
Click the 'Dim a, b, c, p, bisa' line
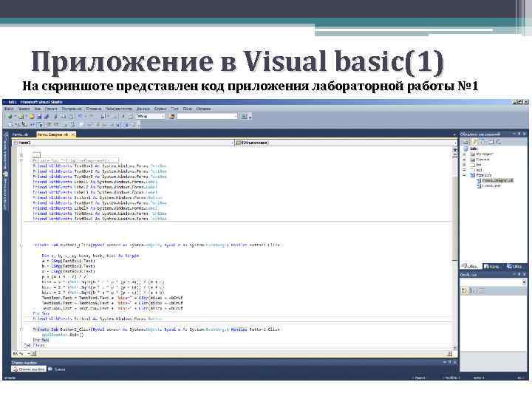pyautogui.click(x=91, y=256)
